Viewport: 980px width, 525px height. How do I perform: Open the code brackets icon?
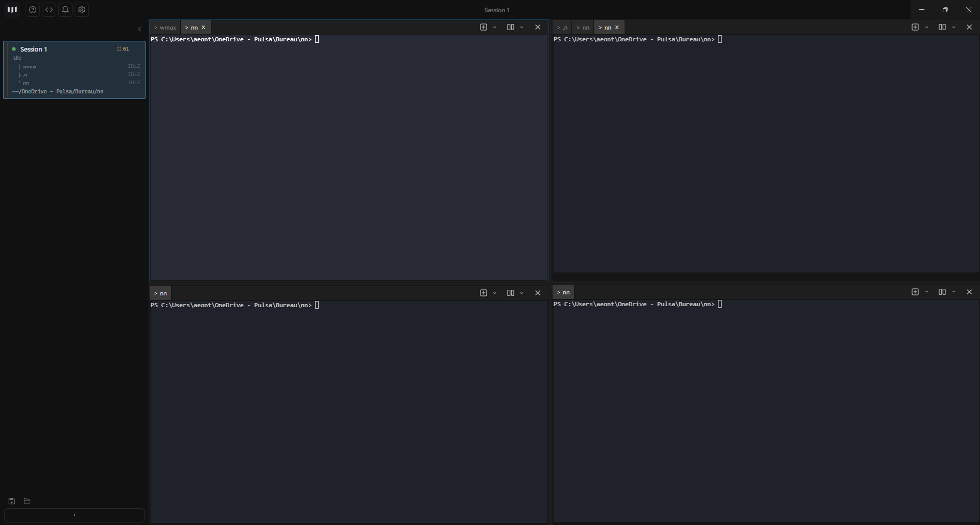point(49,10)
